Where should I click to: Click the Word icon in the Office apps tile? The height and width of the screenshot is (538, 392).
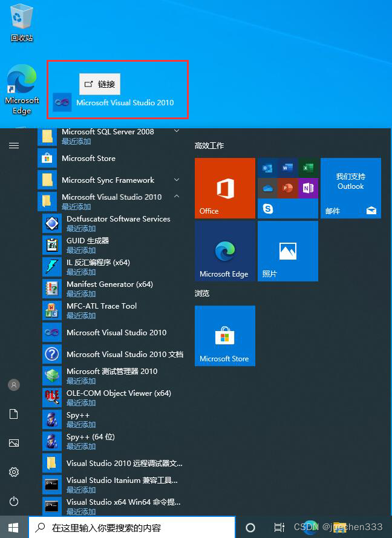pos(288,168)
